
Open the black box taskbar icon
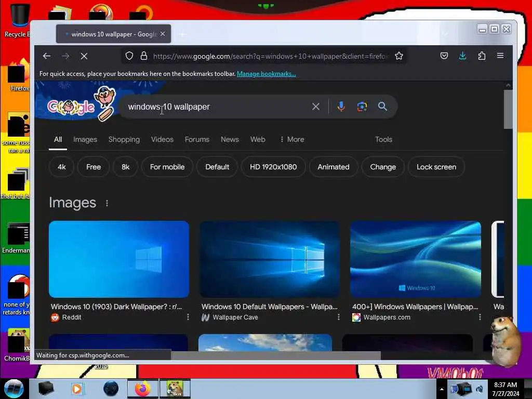pos(46,389)
